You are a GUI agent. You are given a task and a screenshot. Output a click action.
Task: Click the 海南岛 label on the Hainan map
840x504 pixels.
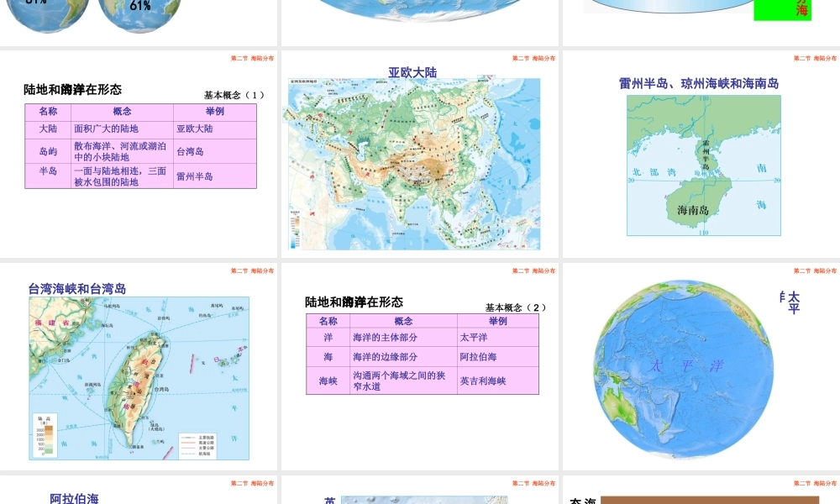coord(693,210)
